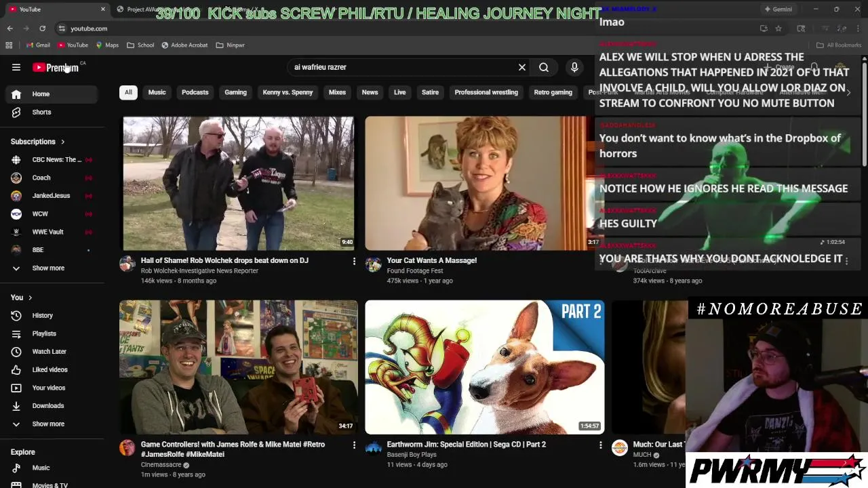868x488 pixels.
Task: Open the Game Controllers video options menu
Action: [x=354, y=445]
